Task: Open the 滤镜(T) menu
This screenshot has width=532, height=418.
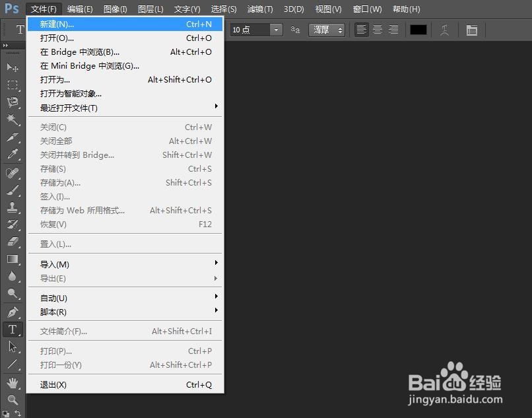Action: (260, 9)
